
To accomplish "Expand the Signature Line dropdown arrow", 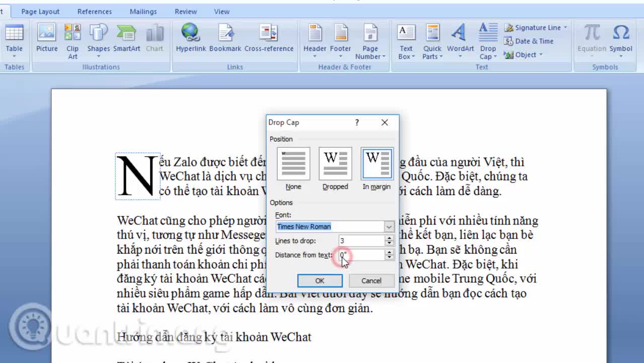I will 565,28.
